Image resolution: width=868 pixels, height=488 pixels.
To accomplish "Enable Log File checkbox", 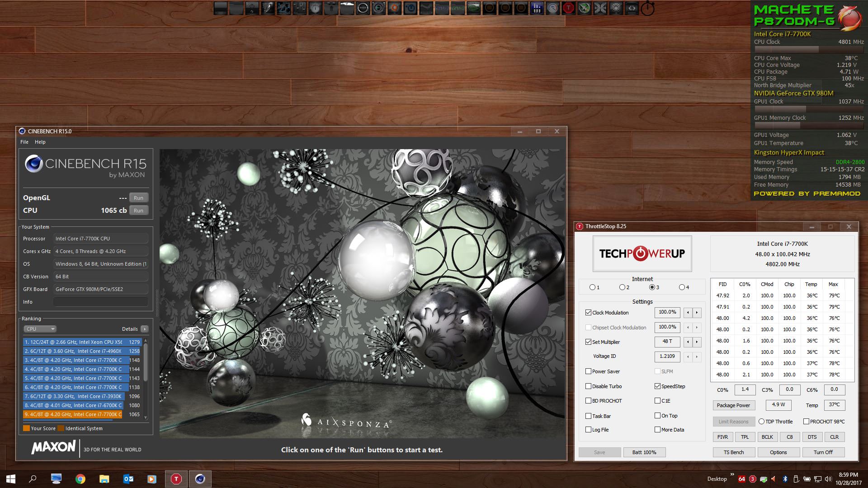I will click(588, 430).
